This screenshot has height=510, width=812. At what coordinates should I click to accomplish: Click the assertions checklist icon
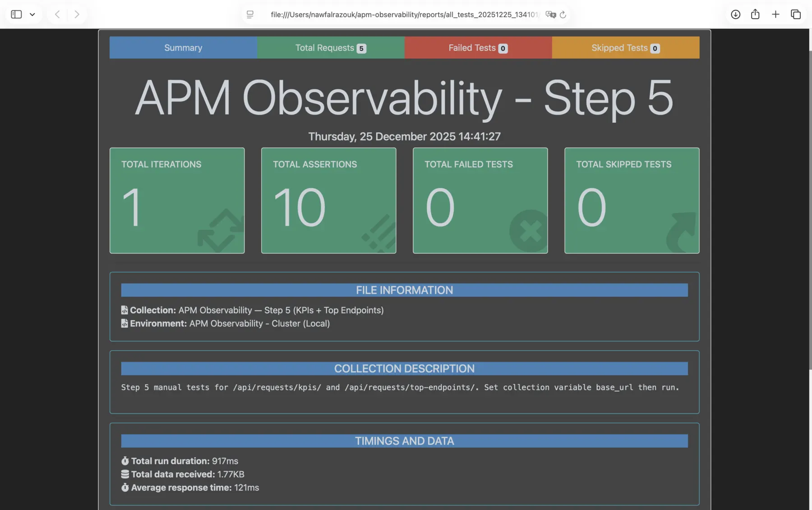coord(379,233)
